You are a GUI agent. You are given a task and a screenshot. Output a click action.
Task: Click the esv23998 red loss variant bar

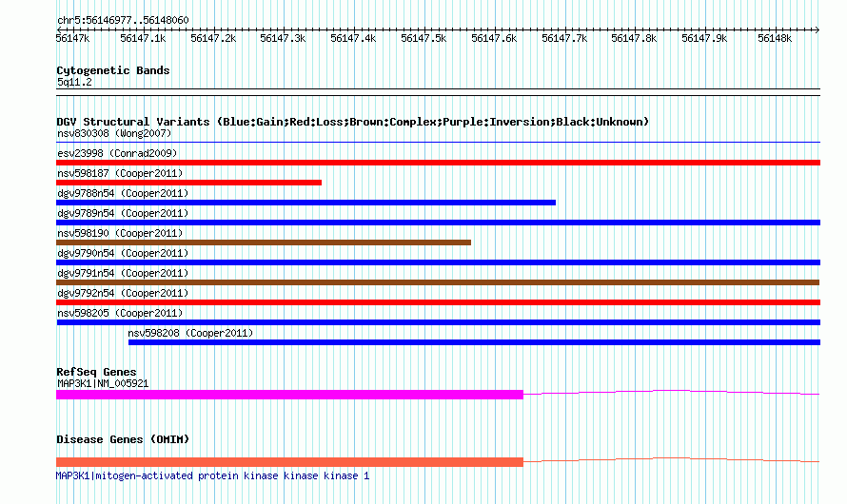click(438, 163)
